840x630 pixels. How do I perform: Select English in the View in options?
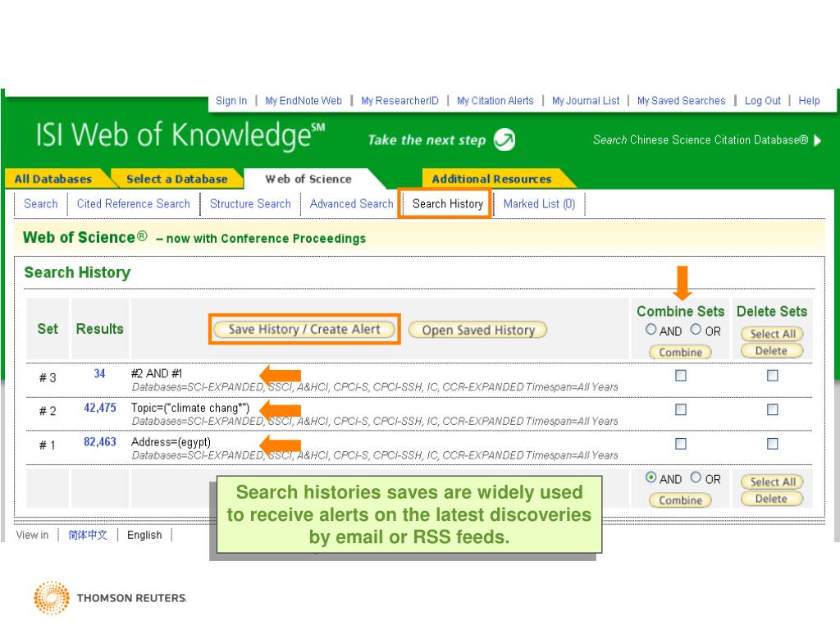click(x=144, y=535)
